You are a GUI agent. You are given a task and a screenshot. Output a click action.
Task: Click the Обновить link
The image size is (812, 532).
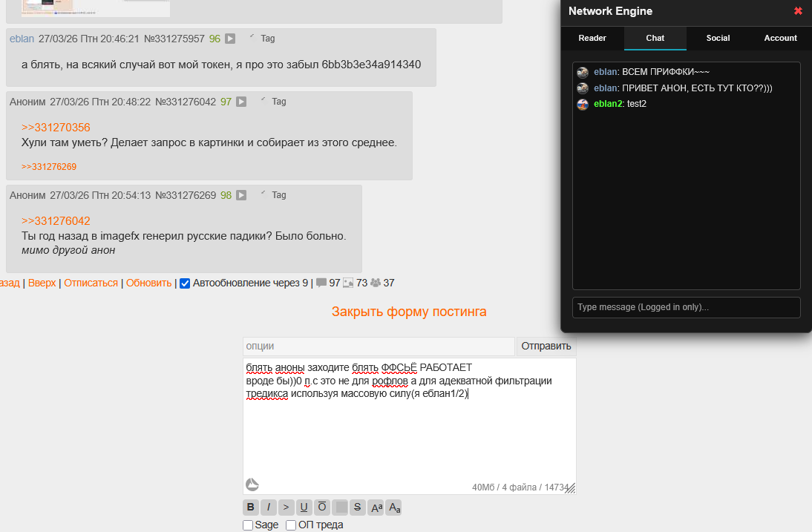(x=148, y=283)
